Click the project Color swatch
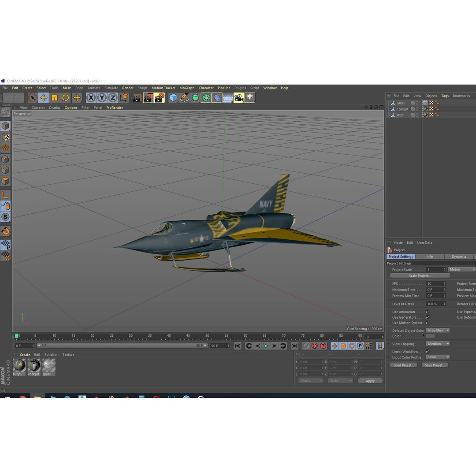The image size is (476, 476). (x=430, y=336)
